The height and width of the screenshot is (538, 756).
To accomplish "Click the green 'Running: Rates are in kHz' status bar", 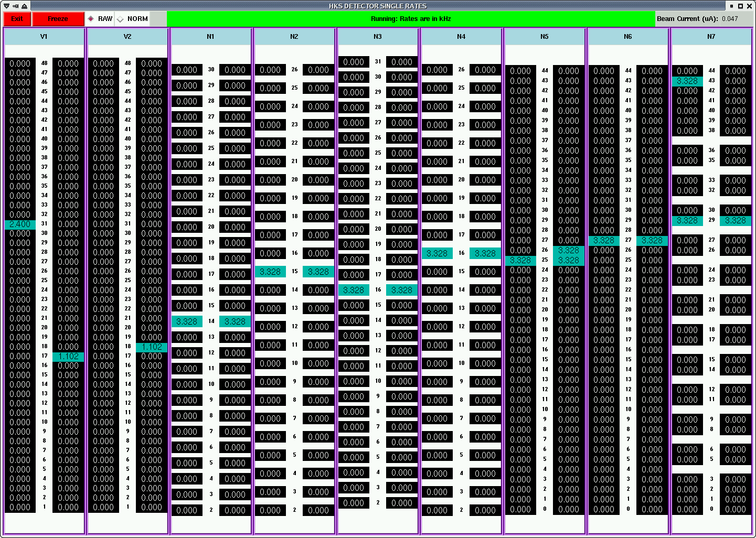I will coord(411,19).
